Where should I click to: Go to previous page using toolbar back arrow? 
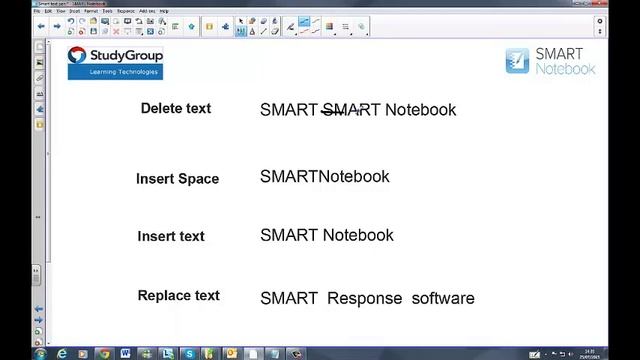41,27
